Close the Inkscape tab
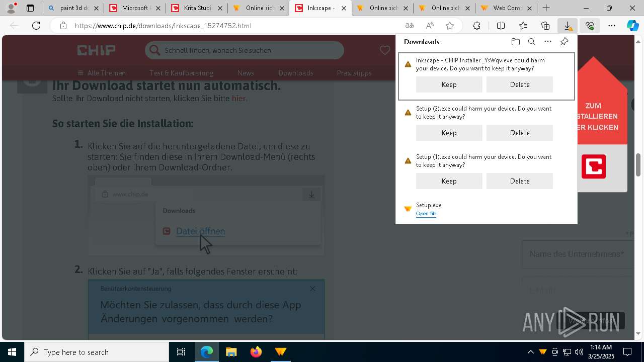The width and height of the screenshot is (644, 362). tap(345, 8)
